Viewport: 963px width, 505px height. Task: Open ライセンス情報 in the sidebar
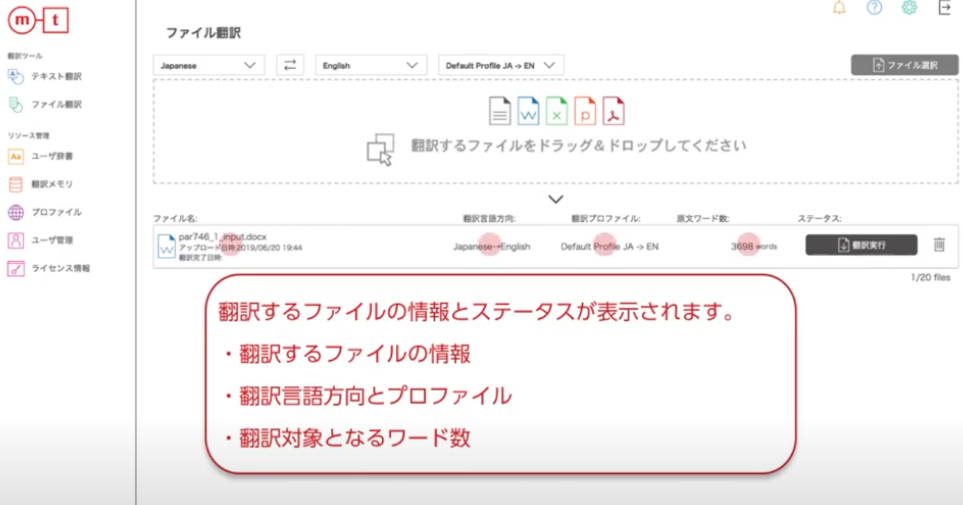point(60,268)
